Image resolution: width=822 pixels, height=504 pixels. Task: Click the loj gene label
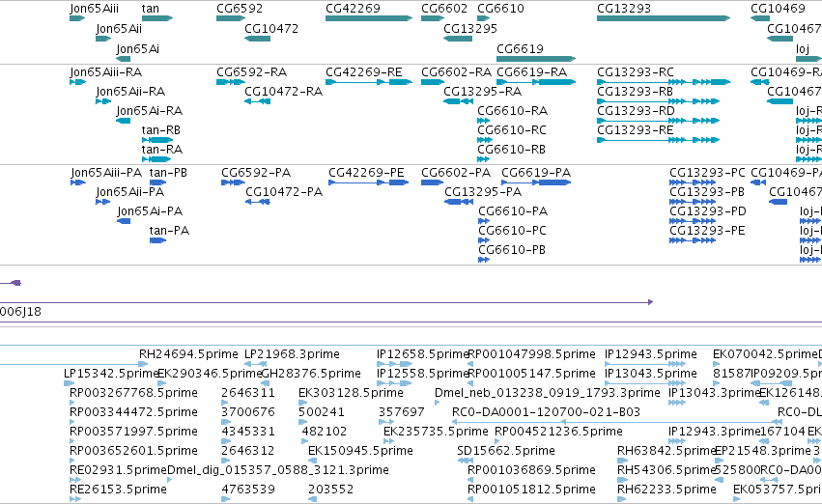point(803,49)
